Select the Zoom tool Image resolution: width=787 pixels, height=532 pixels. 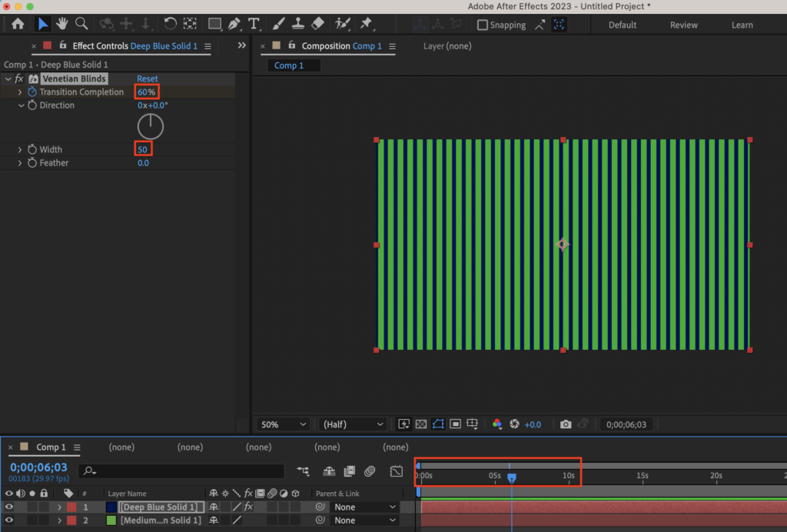81,24
